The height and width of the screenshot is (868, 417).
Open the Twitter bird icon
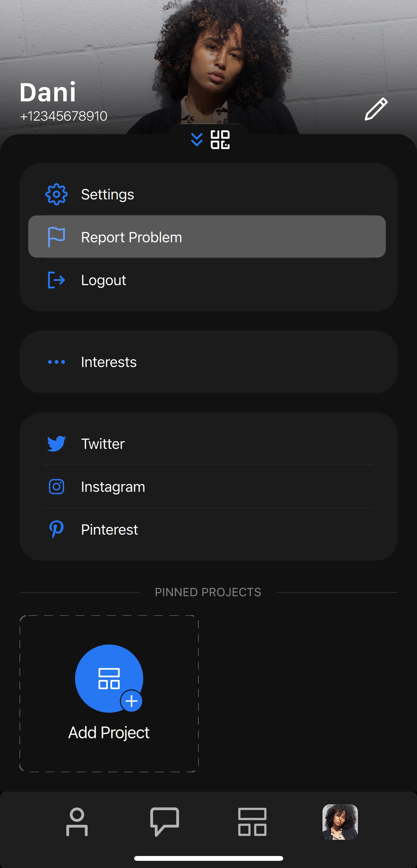click(56, 444)
